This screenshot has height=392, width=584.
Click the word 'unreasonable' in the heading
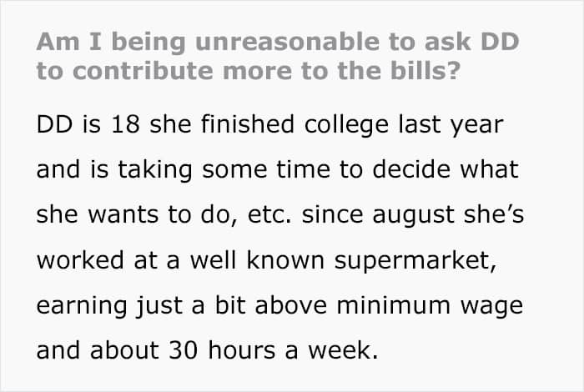pyautogui.click(x=287, y=42)
